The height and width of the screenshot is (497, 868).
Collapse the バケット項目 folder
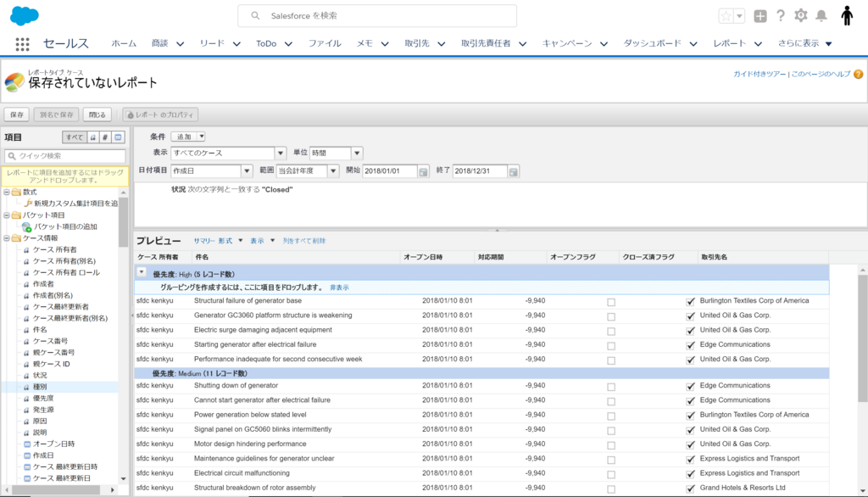[x=7, y=215]
